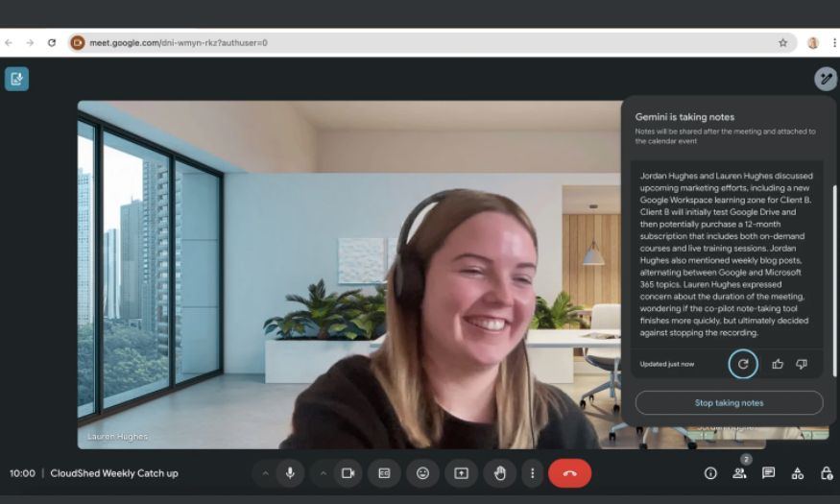Open the meeting details info icon
The image size is (840, 504).
(710, 473)
